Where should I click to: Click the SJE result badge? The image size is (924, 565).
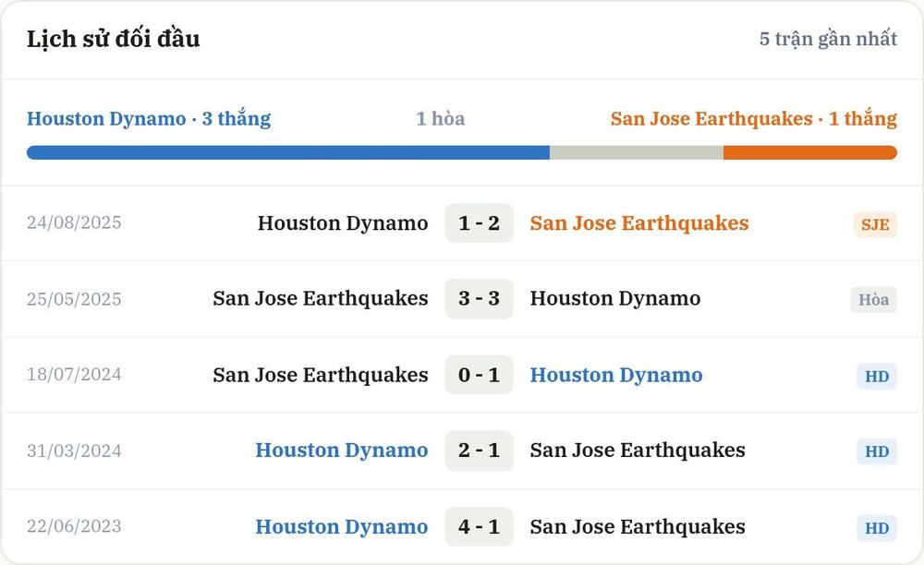(875, 224)
